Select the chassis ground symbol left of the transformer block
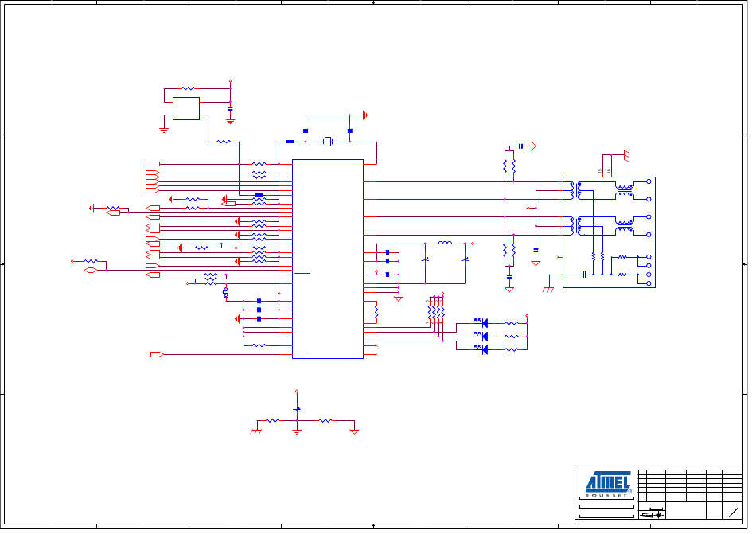The image size is (756, 534). (548, 289)
